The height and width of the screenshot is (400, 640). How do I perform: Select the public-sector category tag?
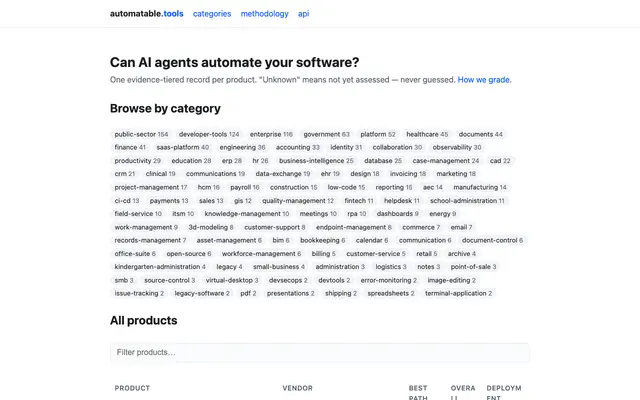141,134
